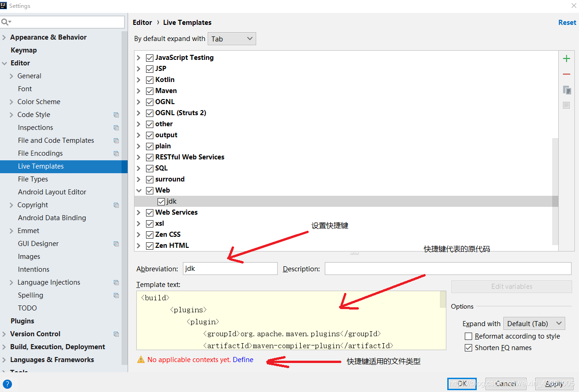Click project-level icon beside Code Style
The image size is (579, 392).
(x=116, y=115)
